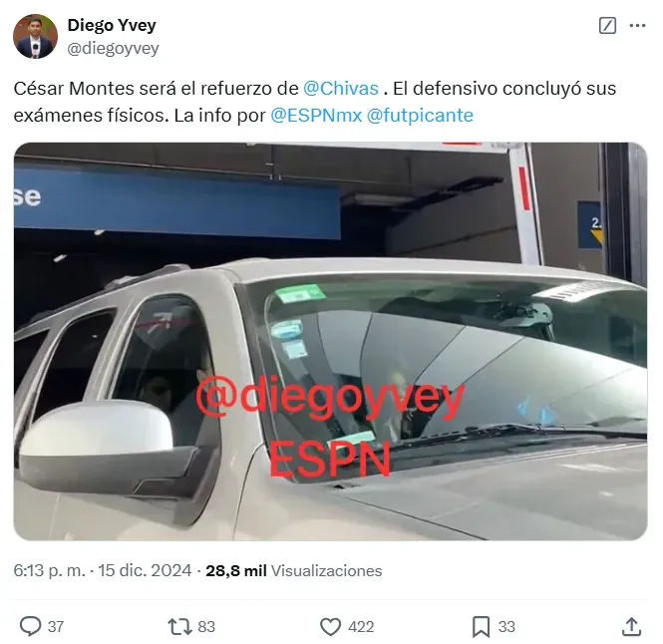Open the @futpicante mention link

click(420, 115)
